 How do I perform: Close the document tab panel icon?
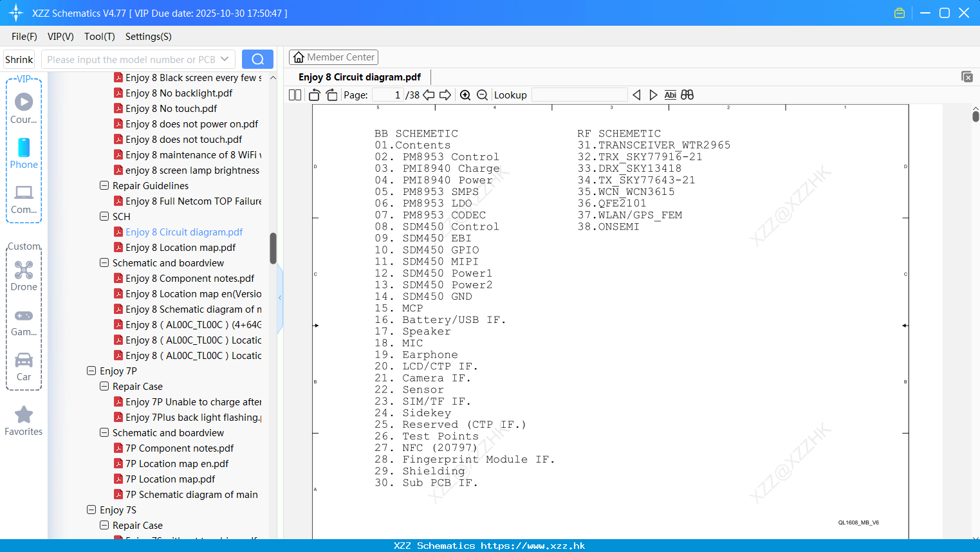(x=966, y=77)
